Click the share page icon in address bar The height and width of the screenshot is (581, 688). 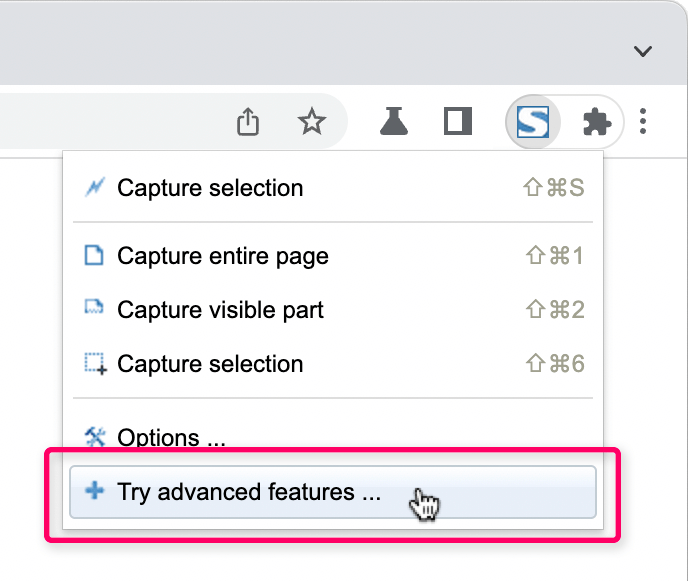click(248, 122)
